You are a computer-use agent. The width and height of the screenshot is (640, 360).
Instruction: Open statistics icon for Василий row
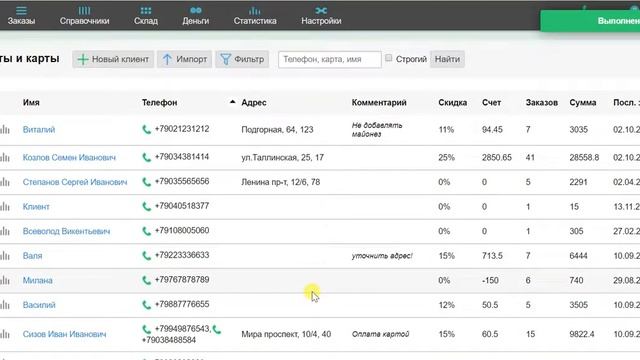(x=5, y=305)
